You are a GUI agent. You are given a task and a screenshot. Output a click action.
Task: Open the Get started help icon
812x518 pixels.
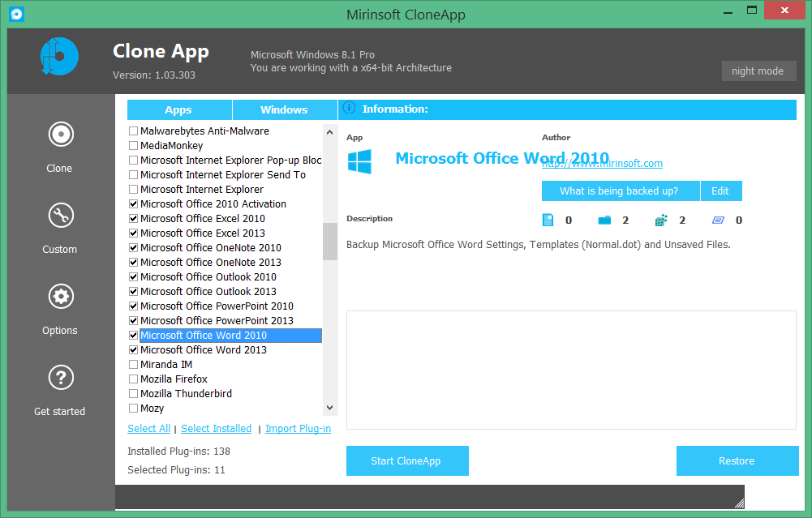(x=61, y=378)
